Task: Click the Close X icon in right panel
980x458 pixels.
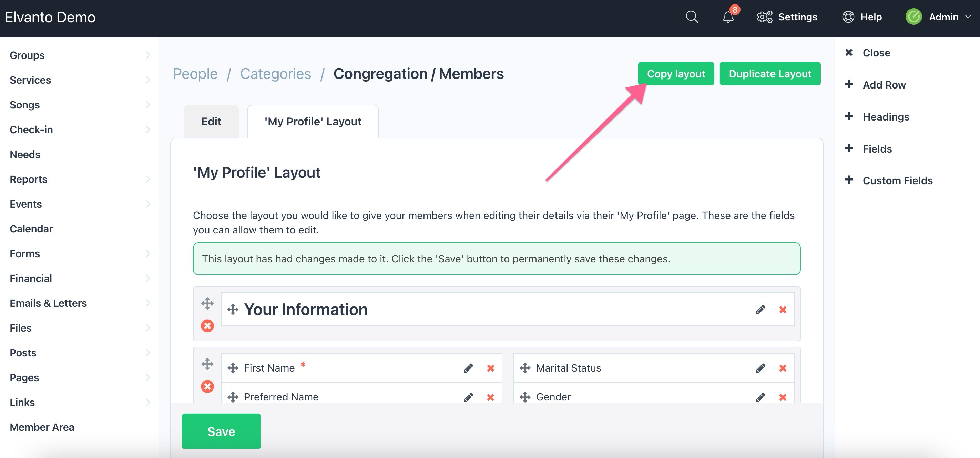Action: tap(849, 52)
